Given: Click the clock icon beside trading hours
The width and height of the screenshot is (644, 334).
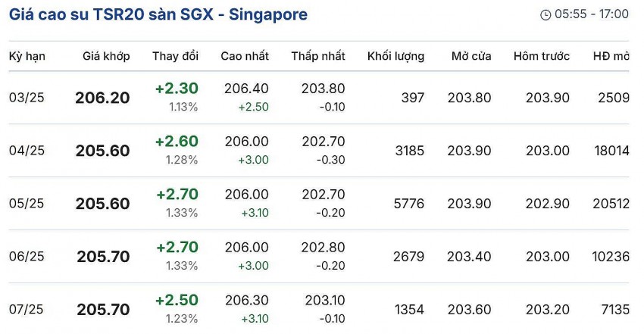Looking at the screenshot, I should [x=546, y=15].
